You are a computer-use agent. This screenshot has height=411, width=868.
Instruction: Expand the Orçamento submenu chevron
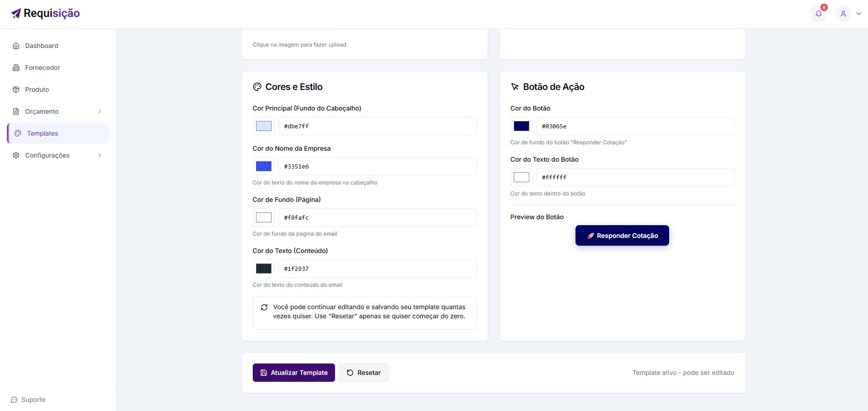pyautogui.click(x=100, y=111)
